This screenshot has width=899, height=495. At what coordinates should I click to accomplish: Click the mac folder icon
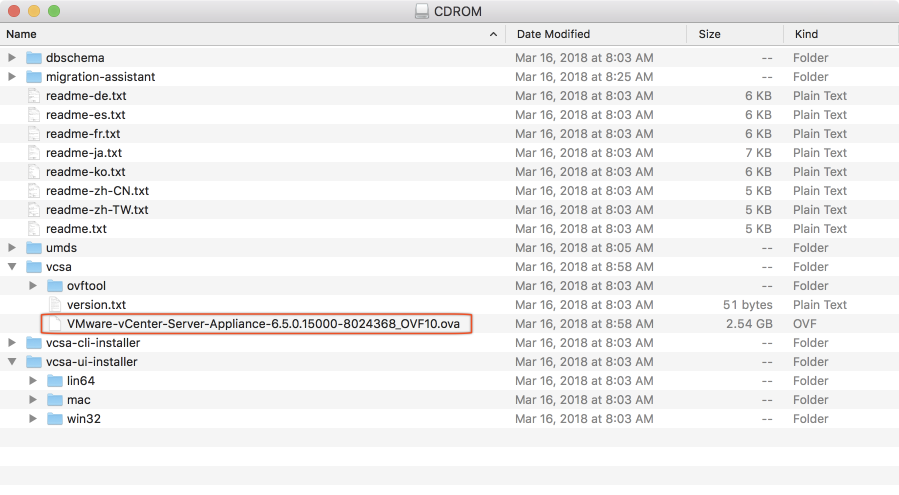pyautogui.click(x=55, y=400)
